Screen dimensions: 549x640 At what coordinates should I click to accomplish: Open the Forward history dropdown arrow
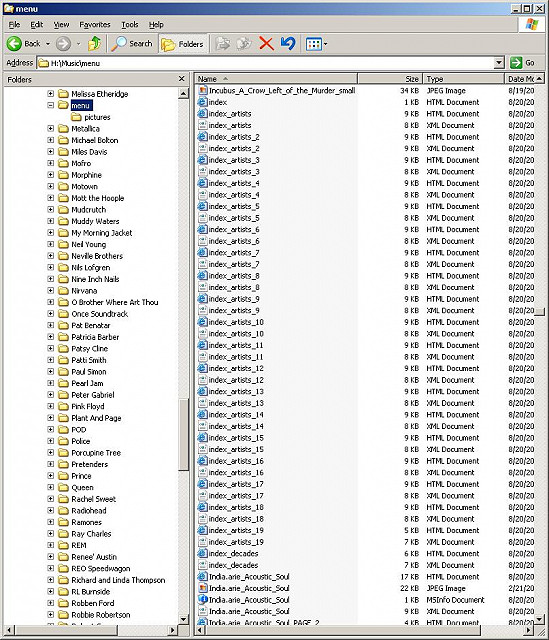click(x=78, y=44)
